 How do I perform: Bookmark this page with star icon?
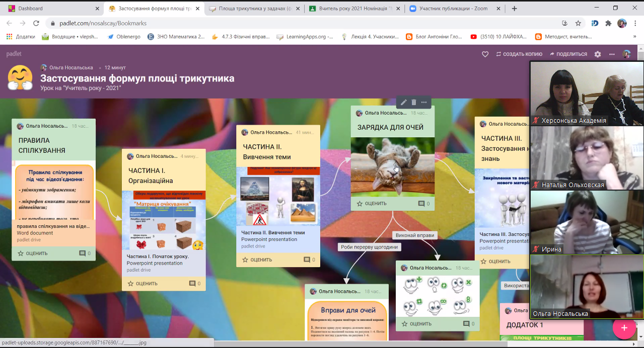pos(578,23)
